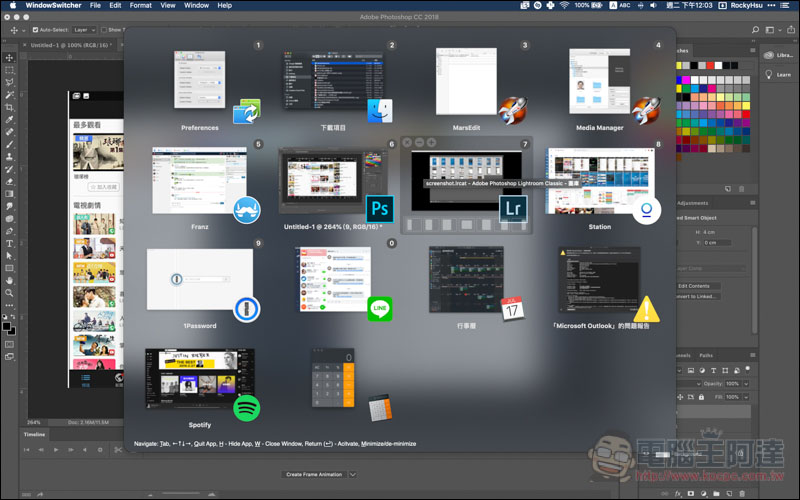This screenshot has height=500, width=800.
Task: Toggle the Show Transform Controls checkbox
Action: 104,30
